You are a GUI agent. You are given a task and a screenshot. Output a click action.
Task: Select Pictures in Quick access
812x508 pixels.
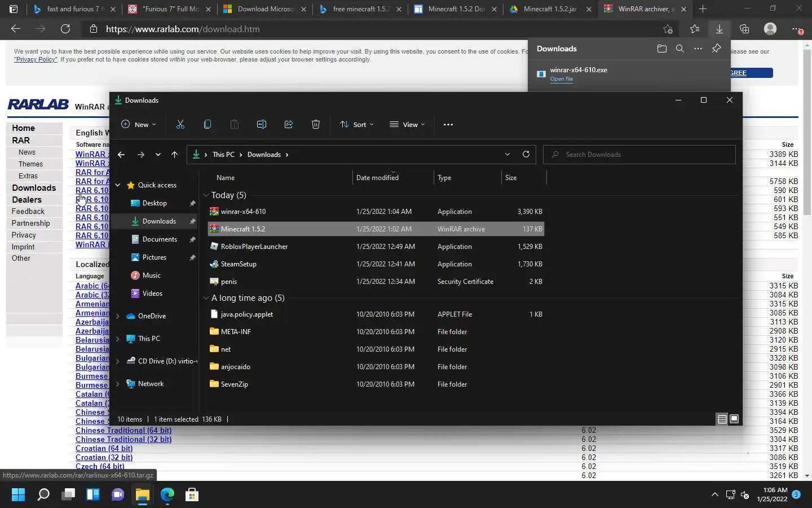155,257
